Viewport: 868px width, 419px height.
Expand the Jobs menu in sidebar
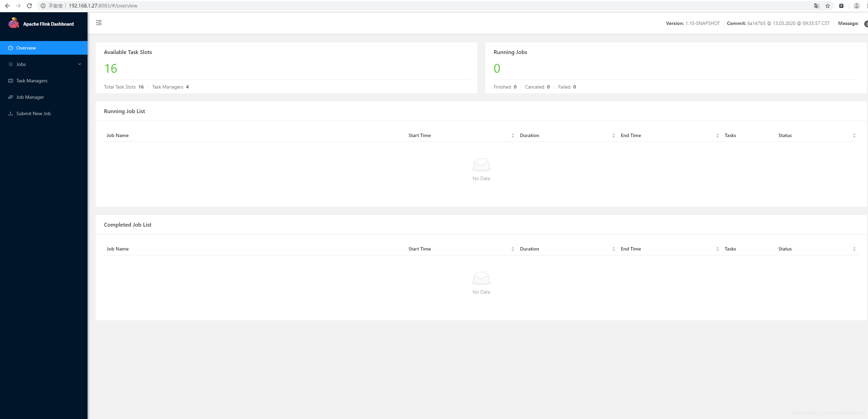click(x=44, y=64)
